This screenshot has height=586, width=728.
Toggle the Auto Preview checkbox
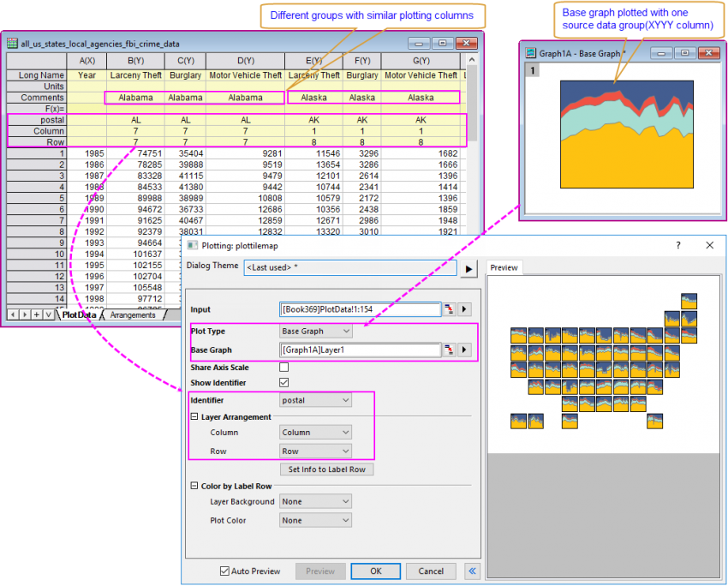(x=224, y=571)
